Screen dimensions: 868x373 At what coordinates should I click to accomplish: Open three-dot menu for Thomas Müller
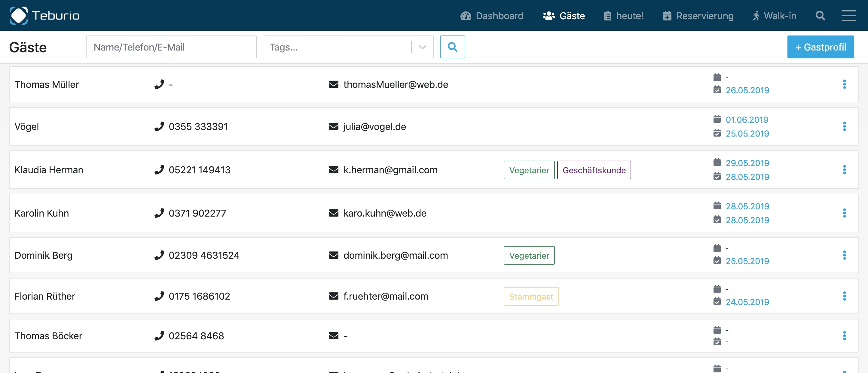tap(844, 84)
